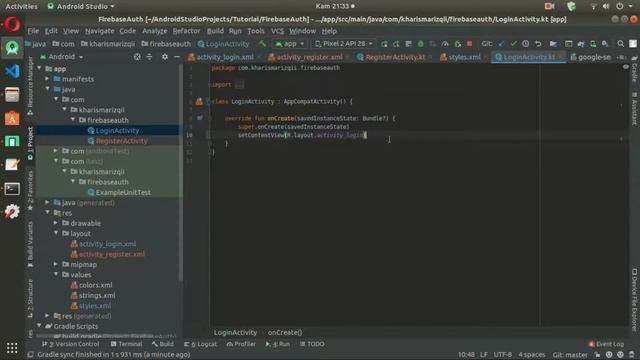Toggle the Build Variants side tab
This screenshot has height=360, width=640.
30,244
